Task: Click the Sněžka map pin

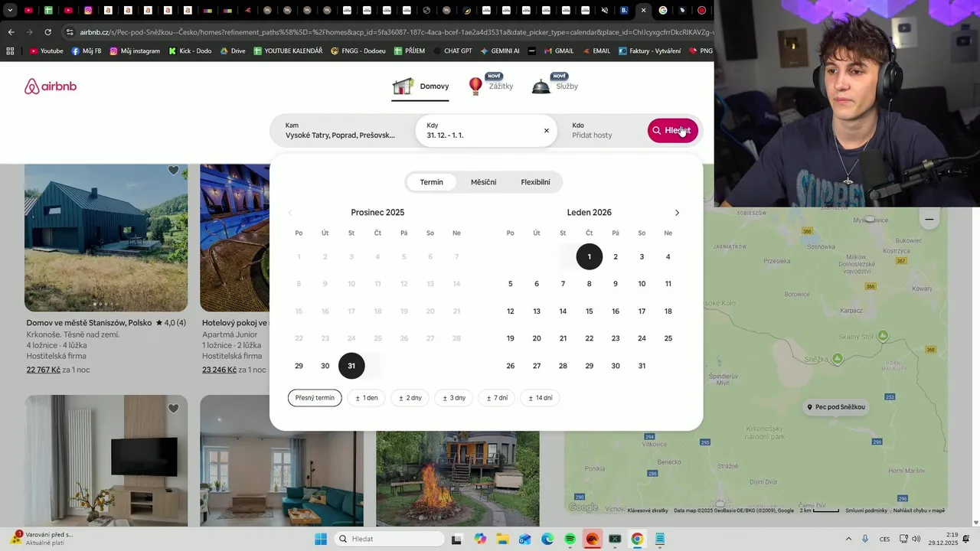Action: [x=838, y=358]
